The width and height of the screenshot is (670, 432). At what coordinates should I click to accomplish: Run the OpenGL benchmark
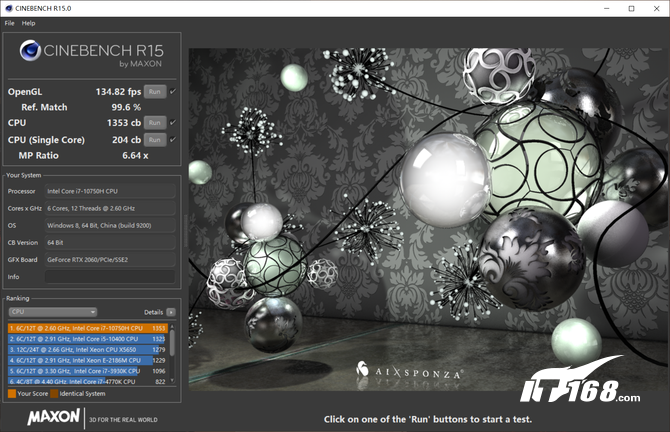pos(154,92)
